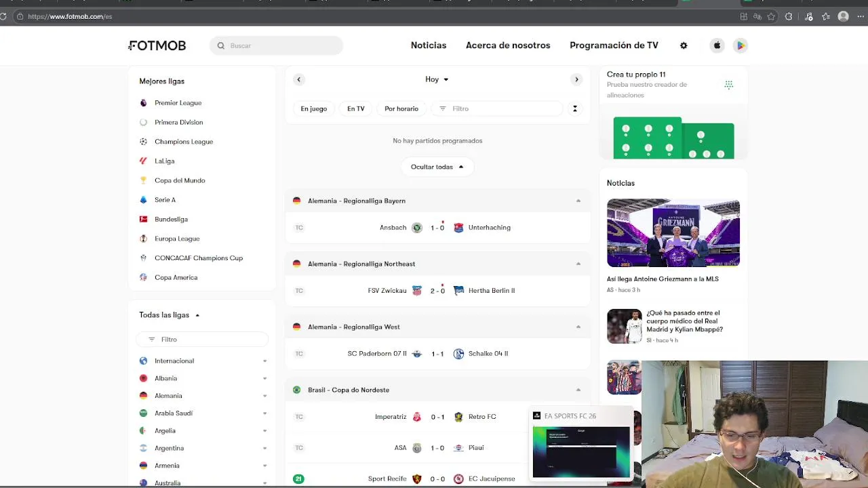Open Serie A via its logo
This screenshot has height=488, width=868.
(143, 200)
